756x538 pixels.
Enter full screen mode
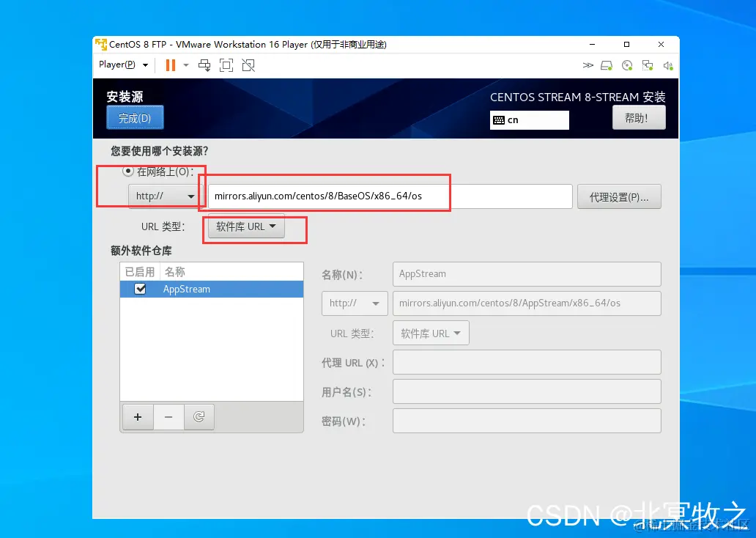tap(226, 65)
